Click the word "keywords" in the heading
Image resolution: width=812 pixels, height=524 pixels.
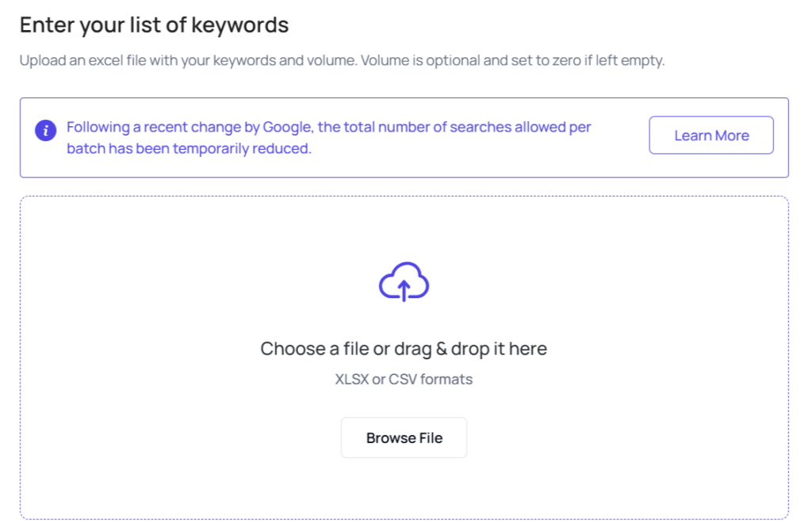(243, 25)
